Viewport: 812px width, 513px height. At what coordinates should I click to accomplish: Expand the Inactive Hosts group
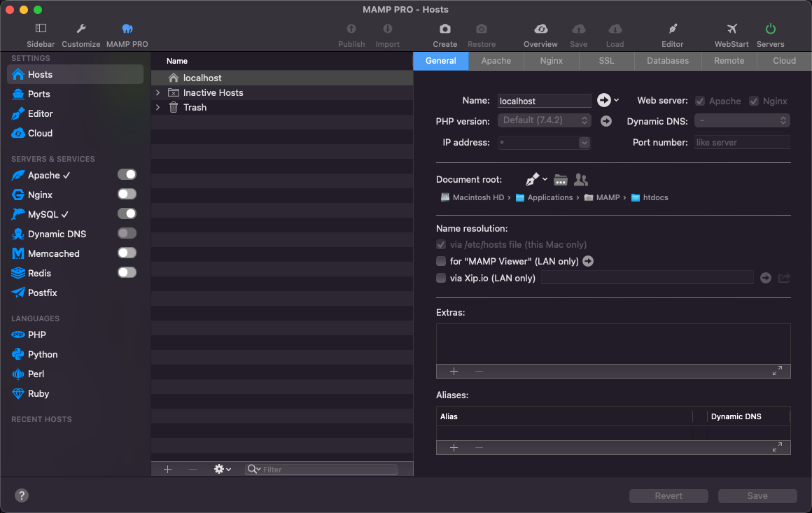coord(158,92)
